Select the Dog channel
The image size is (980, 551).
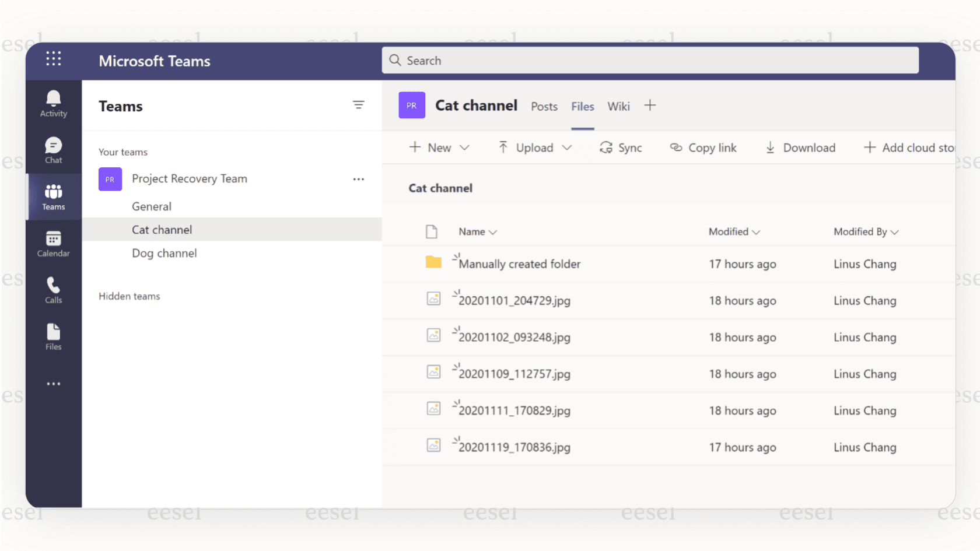click(x=164, y=253)
